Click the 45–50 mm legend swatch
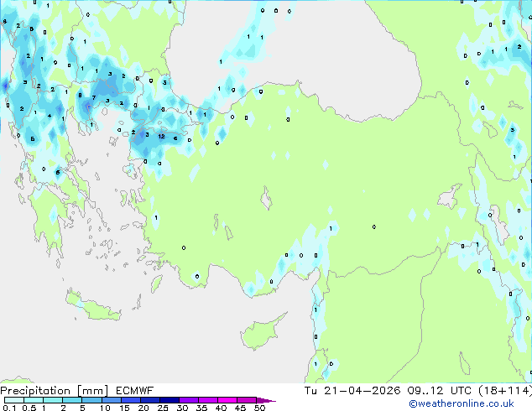Screen dimensions: 532x411 point(247,400)
